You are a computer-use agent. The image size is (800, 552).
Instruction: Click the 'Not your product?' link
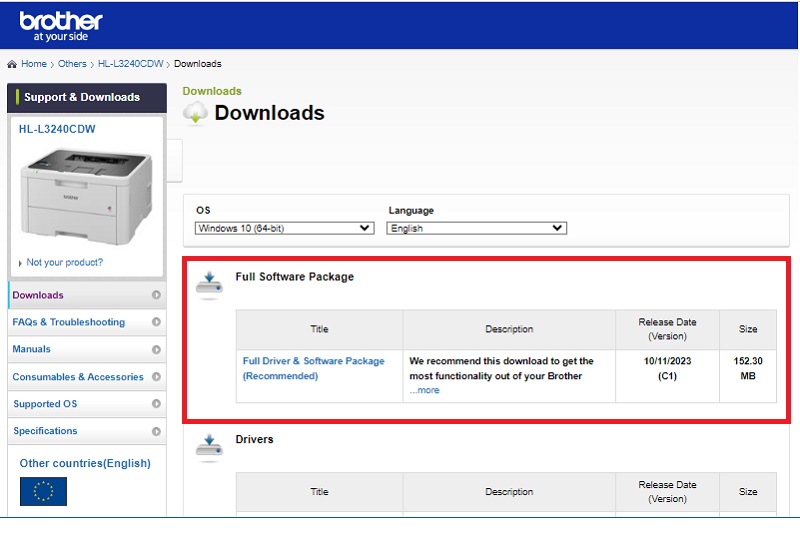64,263
